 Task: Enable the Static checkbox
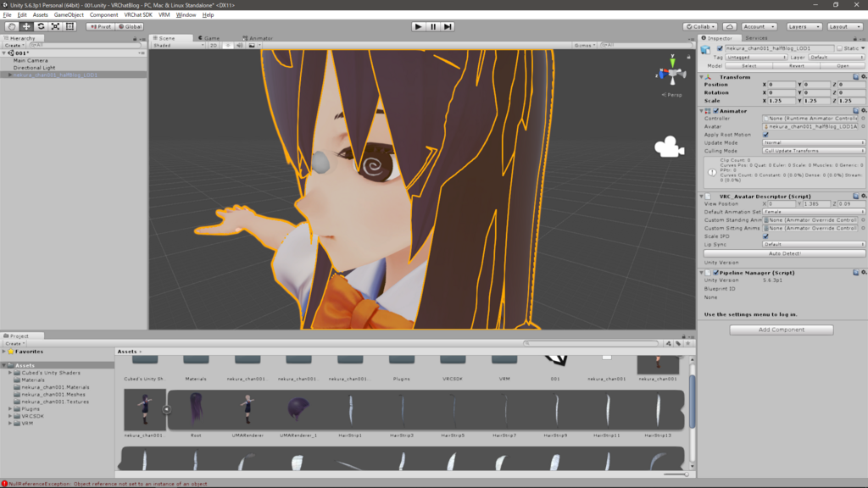tap(840, 48)
